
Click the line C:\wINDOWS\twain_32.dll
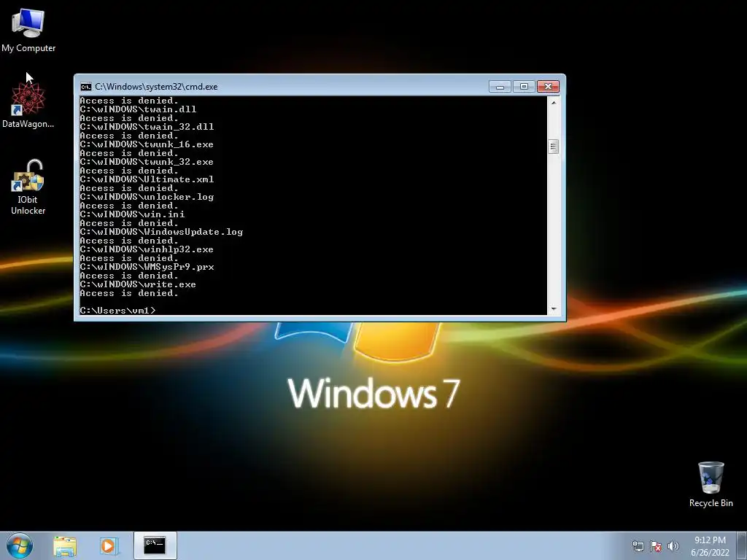(147, 127)
